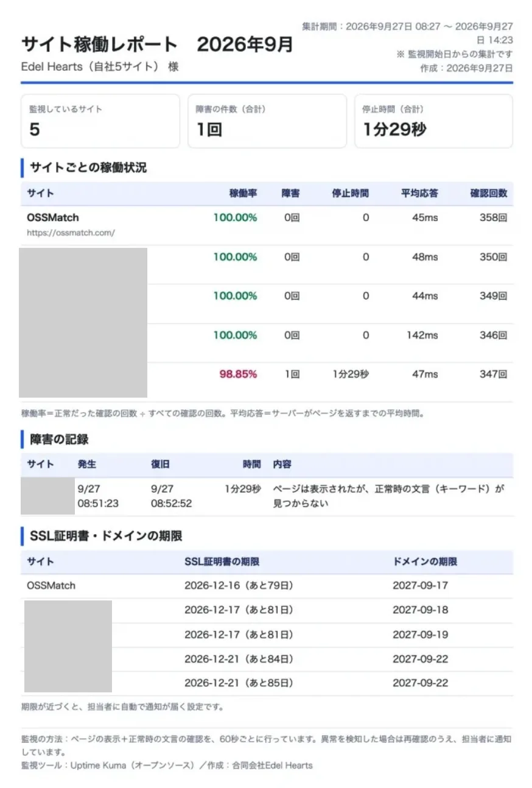This screenshot has width=532, height=788.
Task: Select the domain expiry 2027-09-18
Action: [x=421, y=610]
